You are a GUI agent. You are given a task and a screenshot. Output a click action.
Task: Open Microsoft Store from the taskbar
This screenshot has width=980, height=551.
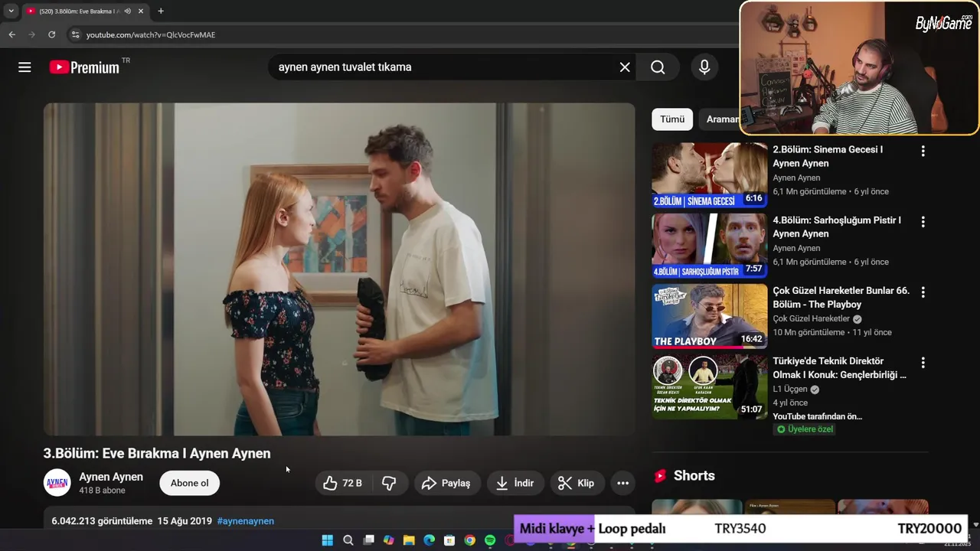click(x=449, y=540)
